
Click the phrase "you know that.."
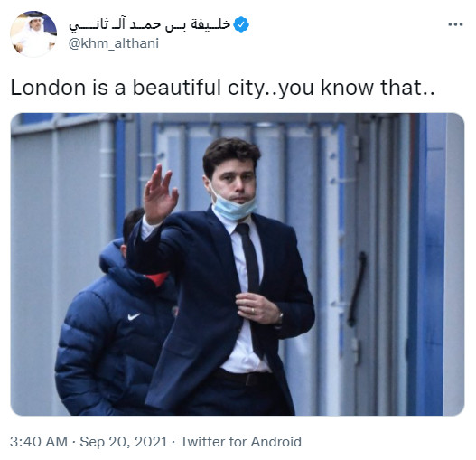357,88
